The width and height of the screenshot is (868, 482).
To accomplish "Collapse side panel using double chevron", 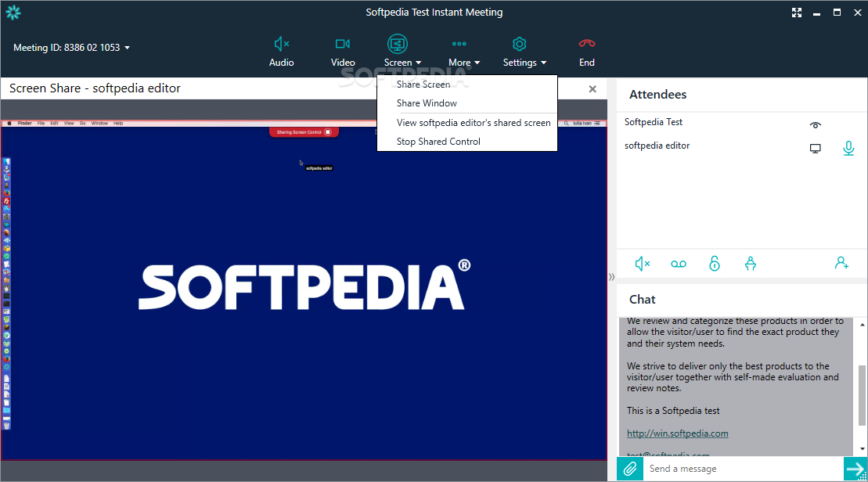I will point(612,277).
